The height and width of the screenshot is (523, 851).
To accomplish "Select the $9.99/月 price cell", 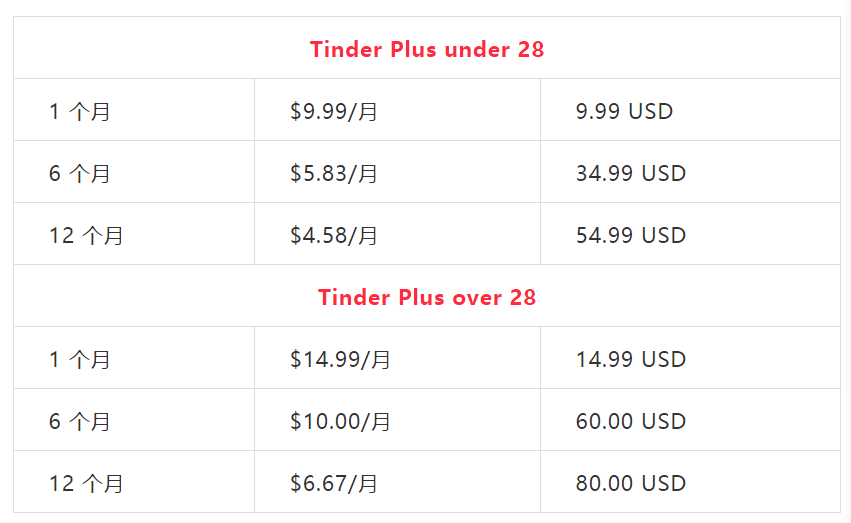I will (x=334, y=111).
